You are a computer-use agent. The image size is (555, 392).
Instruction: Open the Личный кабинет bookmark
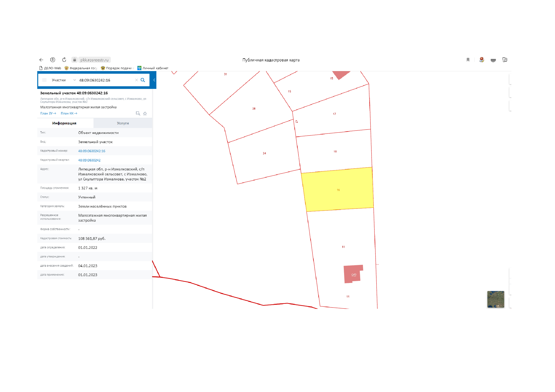pyautogui.click(x=153, y=68)
